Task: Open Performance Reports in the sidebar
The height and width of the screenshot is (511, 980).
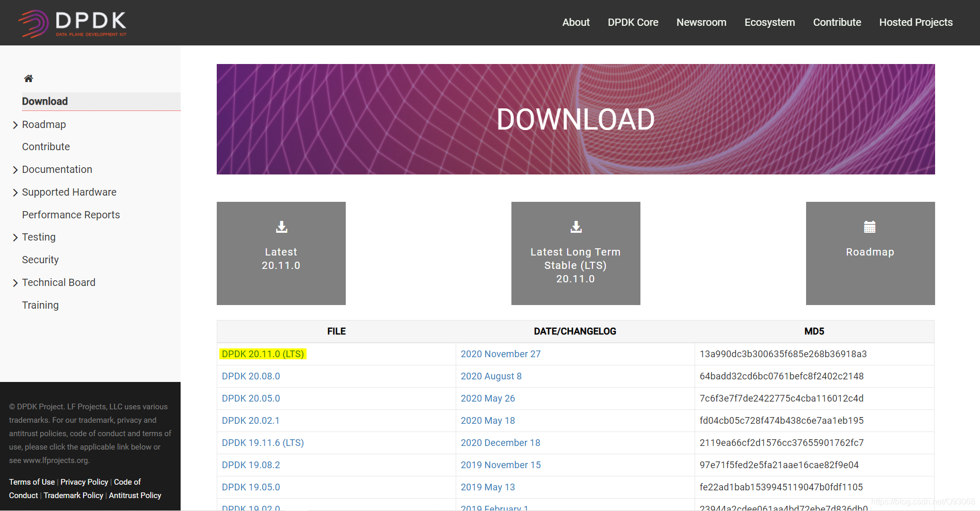Action: coord(71,215)
